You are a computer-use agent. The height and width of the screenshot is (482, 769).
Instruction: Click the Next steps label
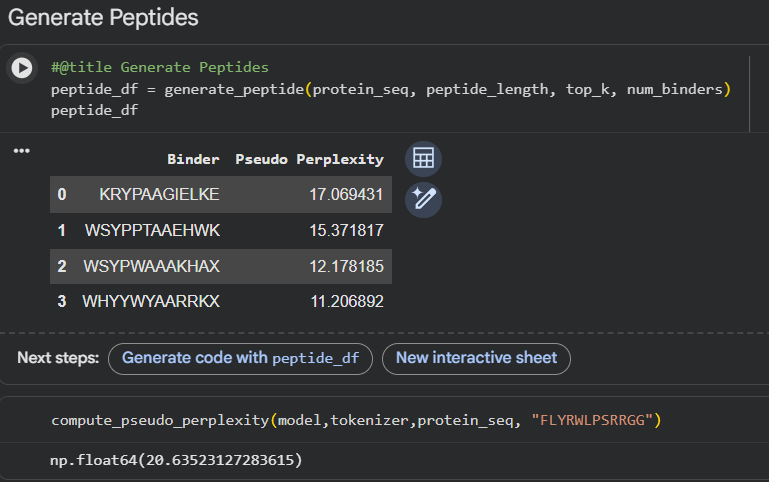point(58,358)
